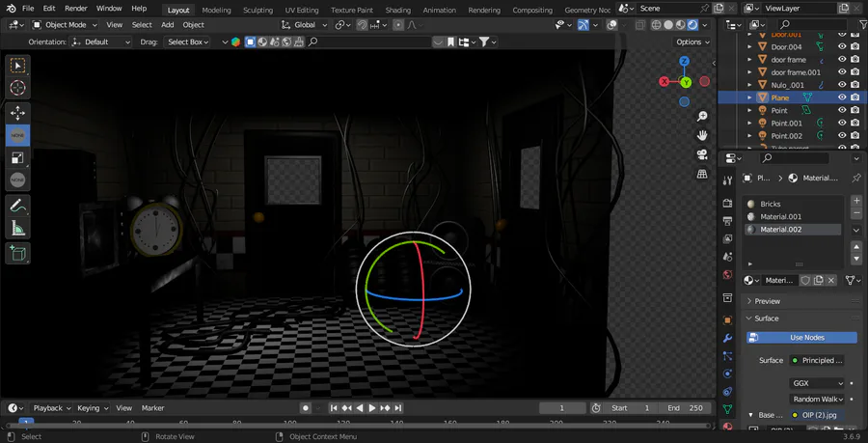Disable Point.002 render camera toggle
The image size is (868, 443).
coord(855,136)
